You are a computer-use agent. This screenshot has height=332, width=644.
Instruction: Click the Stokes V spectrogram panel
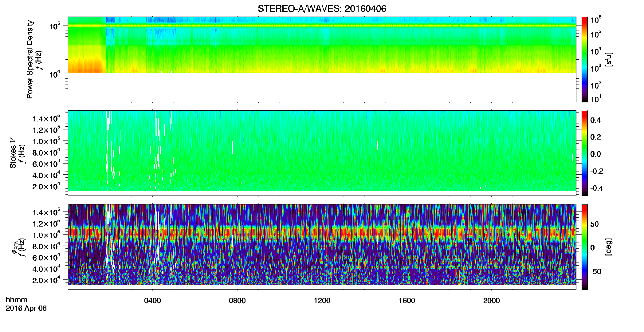click(322, 153)
